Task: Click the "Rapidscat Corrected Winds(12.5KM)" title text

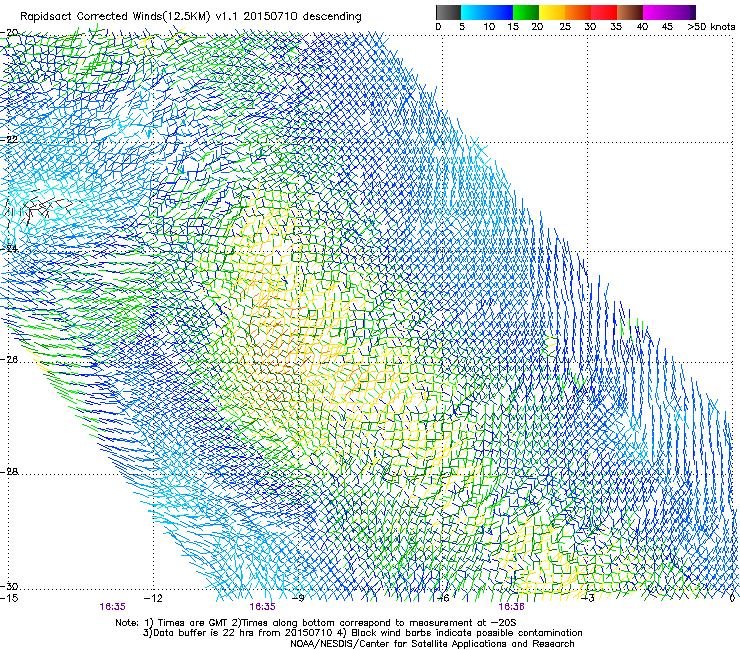Action: pyautogui.click(x=116, y=17)
